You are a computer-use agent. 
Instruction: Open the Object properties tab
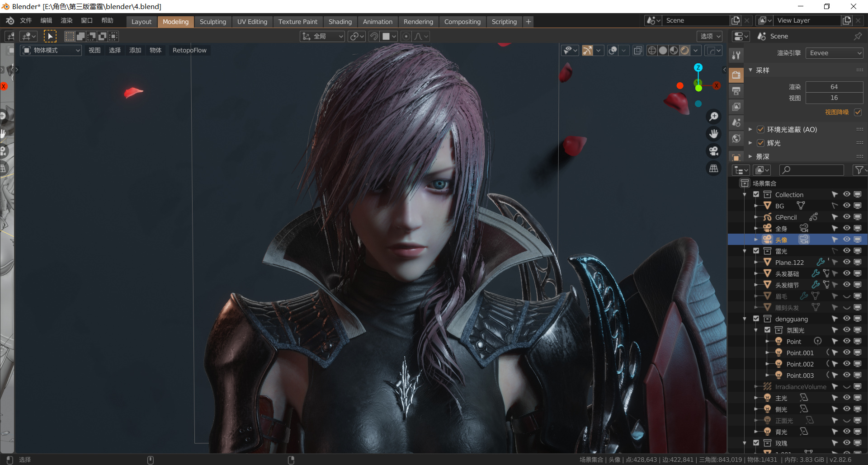click(736, 157)
